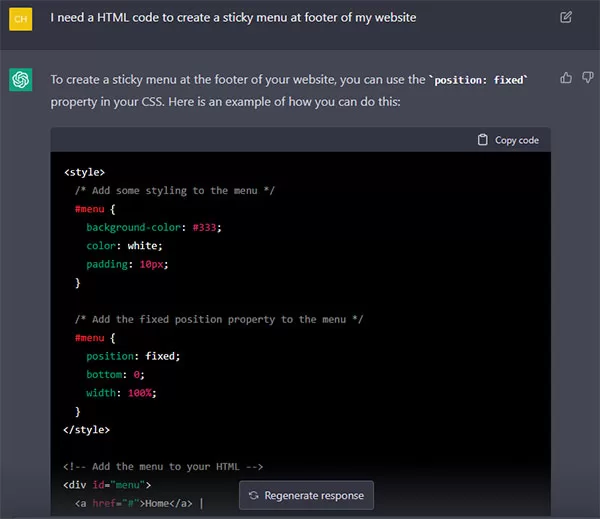
Task: Click the yellow CH user avatar
Action: point(21,19)
